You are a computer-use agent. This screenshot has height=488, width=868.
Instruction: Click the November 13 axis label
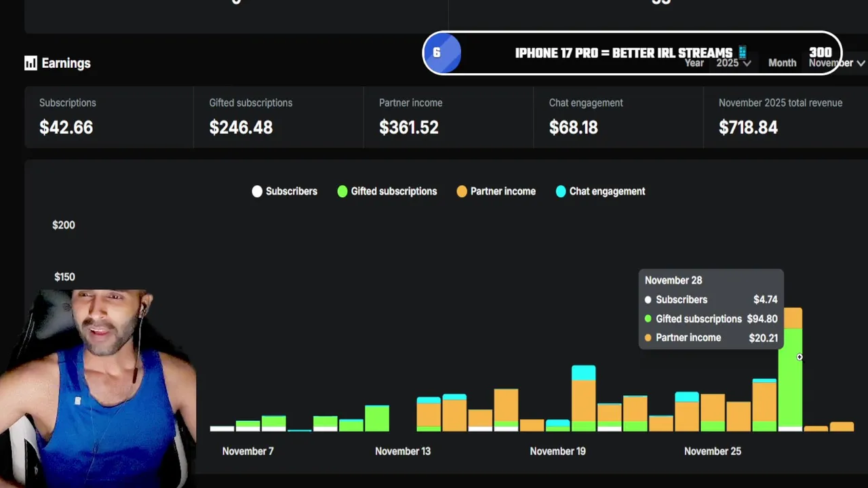click(x=403, y=451)
